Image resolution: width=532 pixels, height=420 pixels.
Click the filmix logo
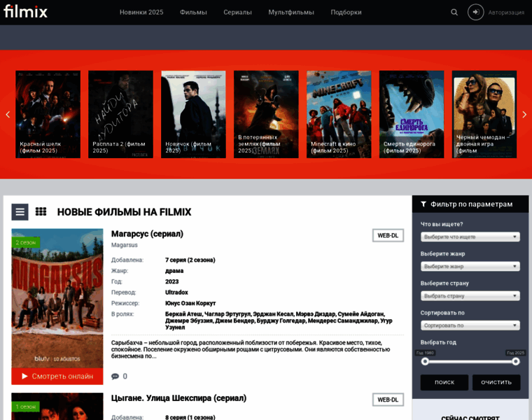coord(25,11)
